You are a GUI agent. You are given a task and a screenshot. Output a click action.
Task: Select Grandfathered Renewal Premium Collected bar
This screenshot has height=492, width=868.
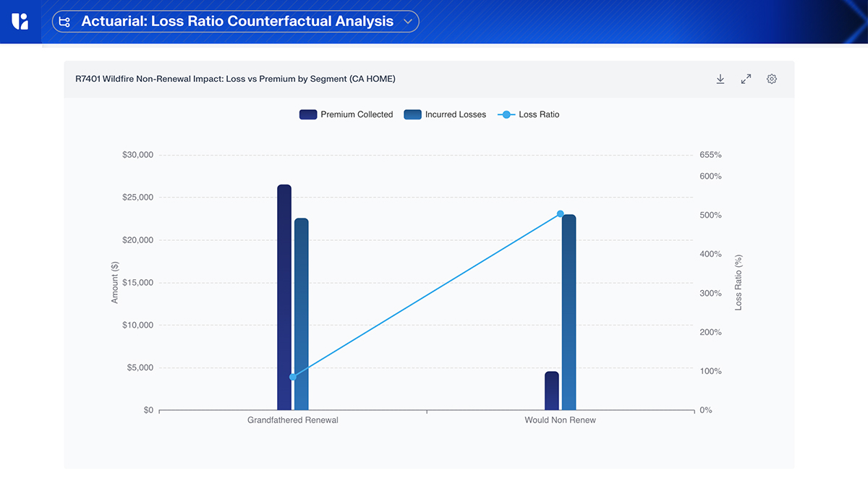284,297
